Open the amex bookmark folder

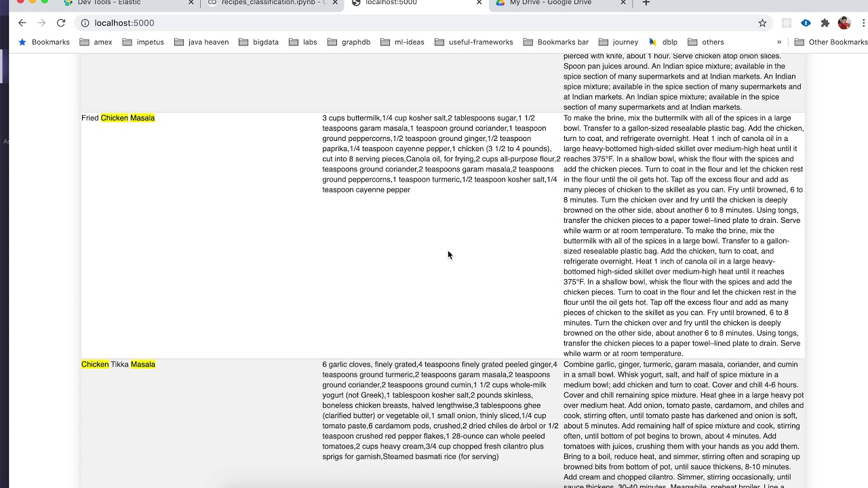pyautogui.click(x=96, y=42)
